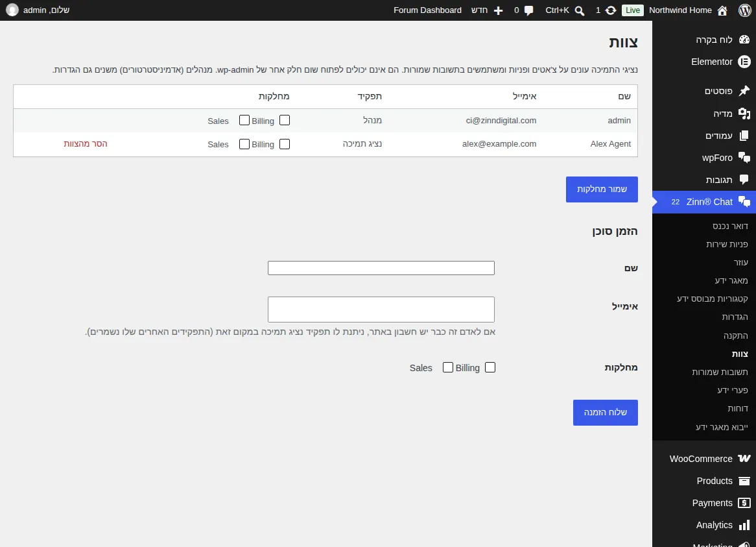The height and width of the screenshot is (547, 756).
Task: Check Billing in the invite agent form
Action: pos(490,367)
